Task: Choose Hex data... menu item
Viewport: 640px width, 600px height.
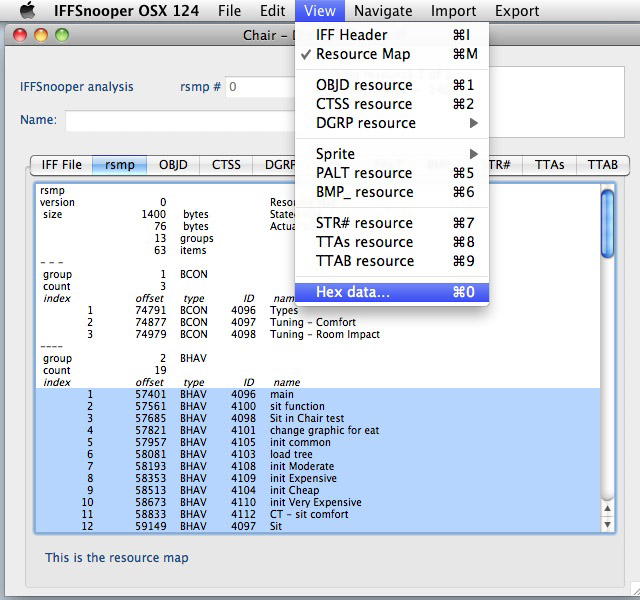Action: (x=392, y=292)
